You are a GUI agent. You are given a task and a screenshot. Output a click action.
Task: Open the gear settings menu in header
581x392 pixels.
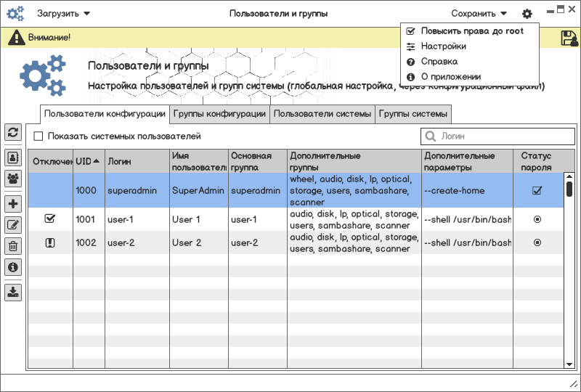click(x=527, y=14)
